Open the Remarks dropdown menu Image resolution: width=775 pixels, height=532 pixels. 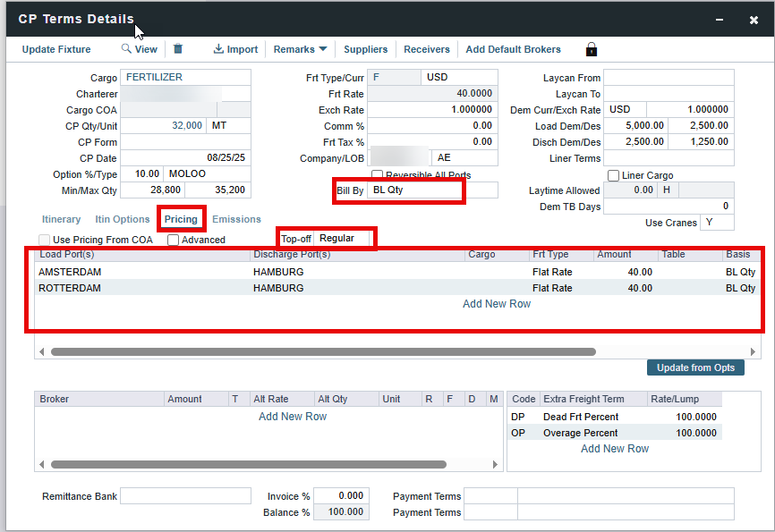[x=300, y=49]
